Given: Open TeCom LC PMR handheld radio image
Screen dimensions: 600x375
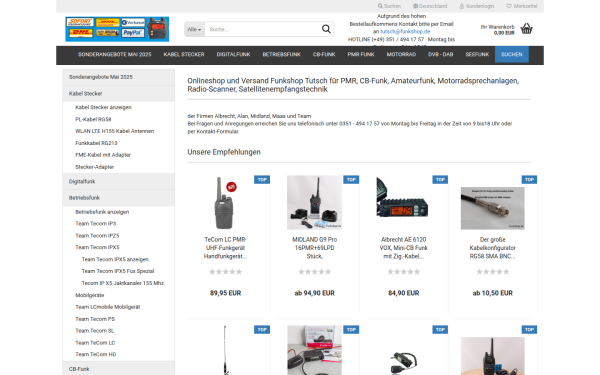Looking at the screenshot, I should pyautogui.click(x=225, y=203).
